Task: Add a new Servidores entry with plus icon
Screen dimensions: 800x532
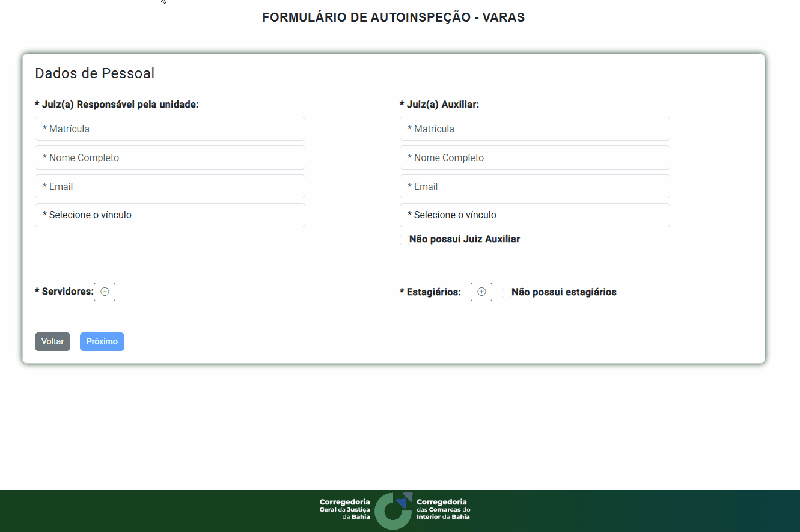Action: [105, 292]
